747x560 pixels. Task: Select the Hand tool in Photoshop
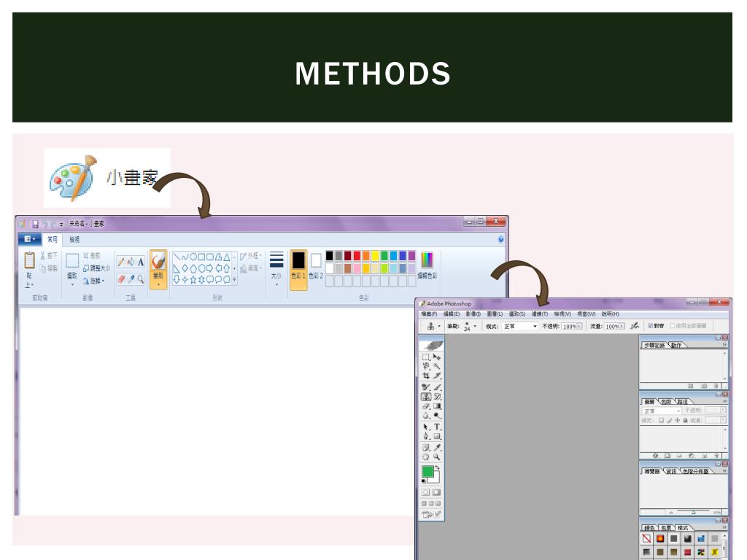point(426,456)
